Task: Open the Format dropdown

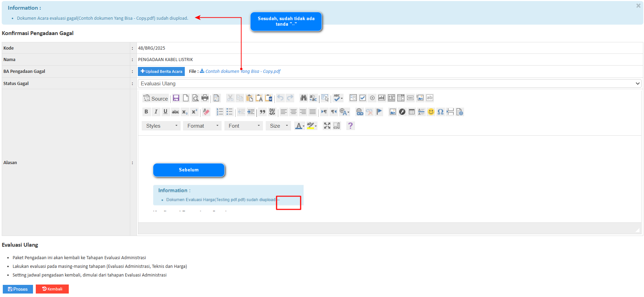Action: [202, 126]
